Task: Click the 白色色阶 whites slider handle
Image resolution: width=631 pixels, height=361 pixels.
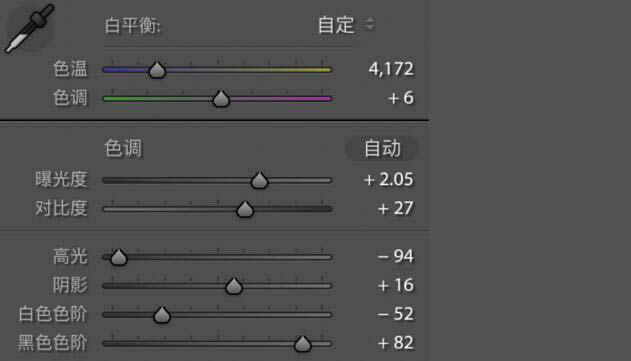Action: click(162, 315)
